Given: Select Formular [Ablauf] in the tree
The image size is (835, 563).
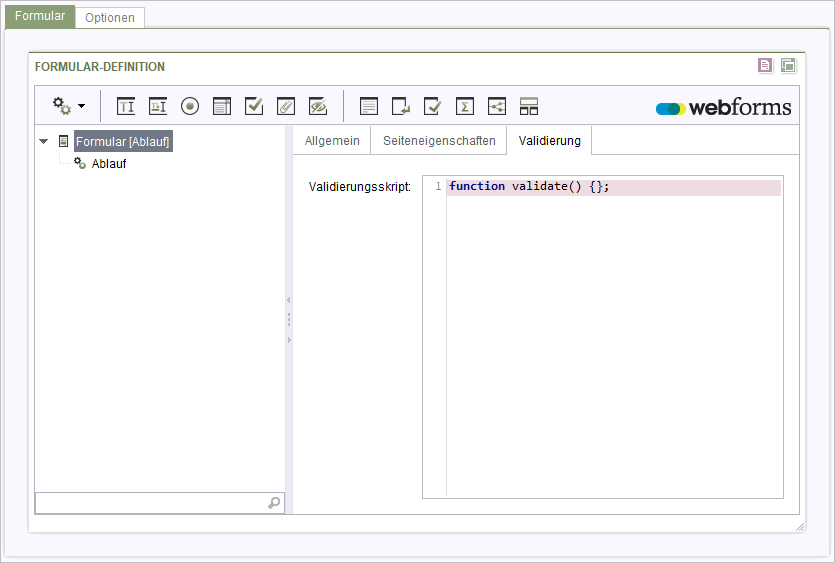Looking at the screenshot, I should tap(123, 142).
